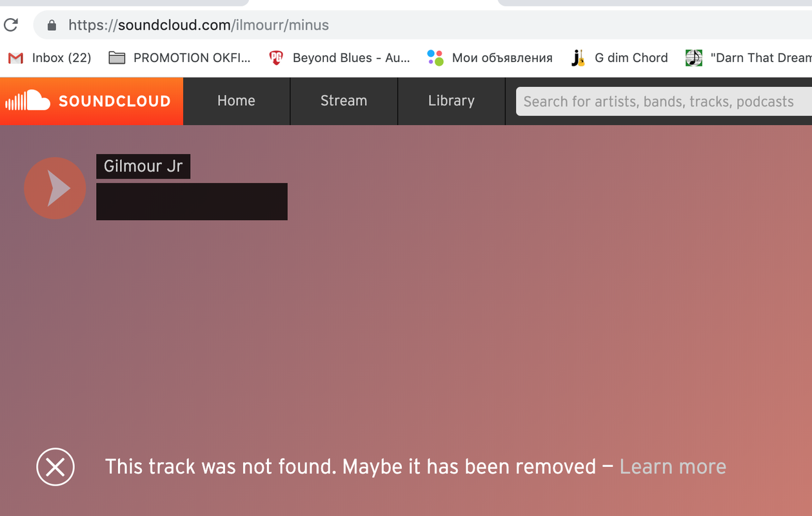The width and height of the screenshot is (812, 516).
Task: Click the 'This track was not found' message
Action: click(x=350, y=466)
